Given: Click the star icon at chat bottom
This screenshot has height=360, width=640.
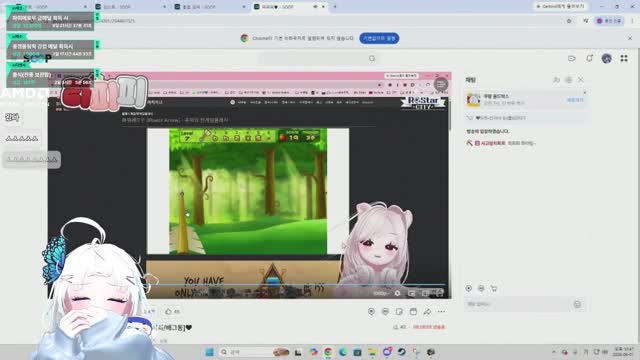Looking at the screenshot, I should pyautogui.click(x=469, y=288).
